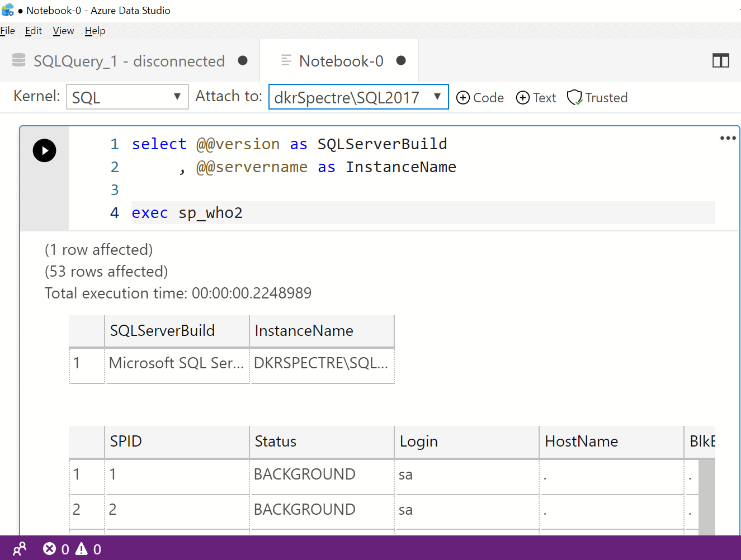Click the unsaved dot on Notebook-0 tab
Image resolution: width=741 pixels, height=560 pixels.
[401, 60]
